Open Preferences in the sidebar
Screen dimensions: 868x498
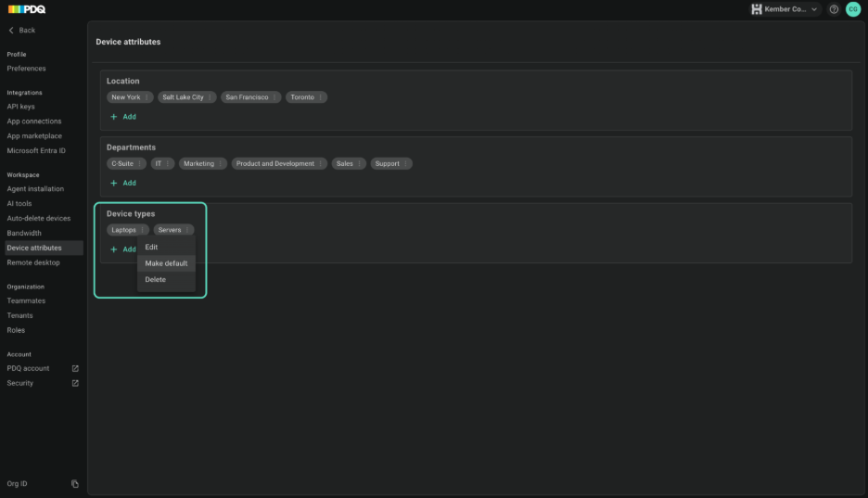pyautogui.click(x=26, y=69)
